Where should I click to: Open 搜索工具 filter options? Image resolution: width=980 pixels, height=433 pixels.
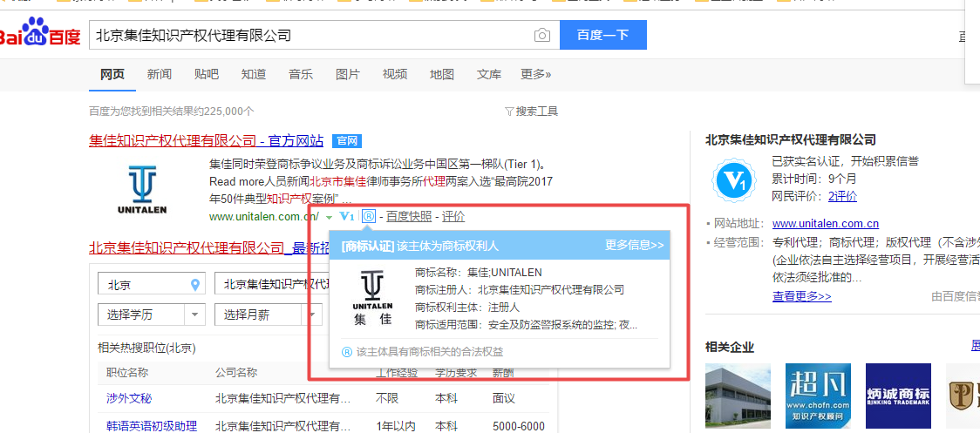click(531, 112)
